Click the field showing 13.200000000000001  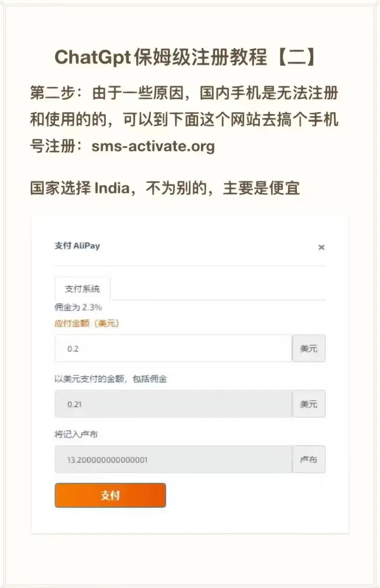(173, 459)
